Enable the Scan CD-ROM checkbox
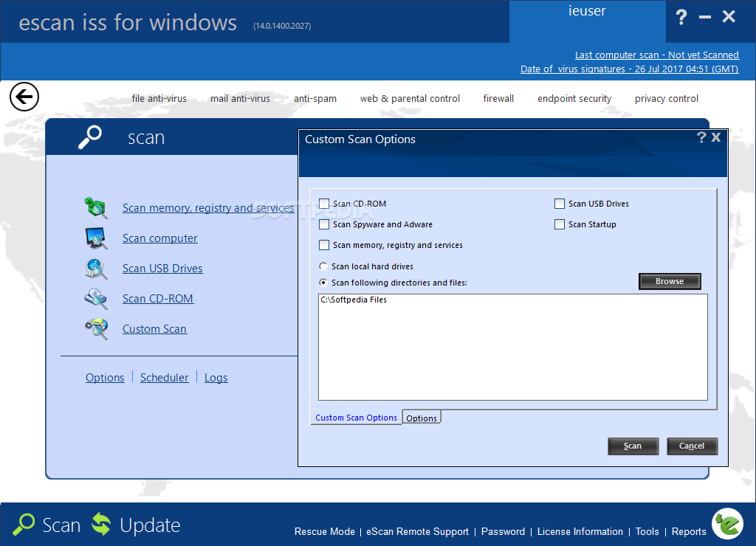Viewport: 756px width, 546px height. 324,204
